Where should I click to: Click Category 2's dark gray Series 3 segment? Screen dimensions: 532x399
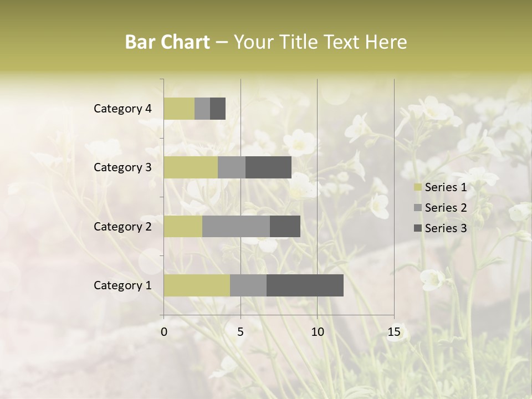pos(285,226)
